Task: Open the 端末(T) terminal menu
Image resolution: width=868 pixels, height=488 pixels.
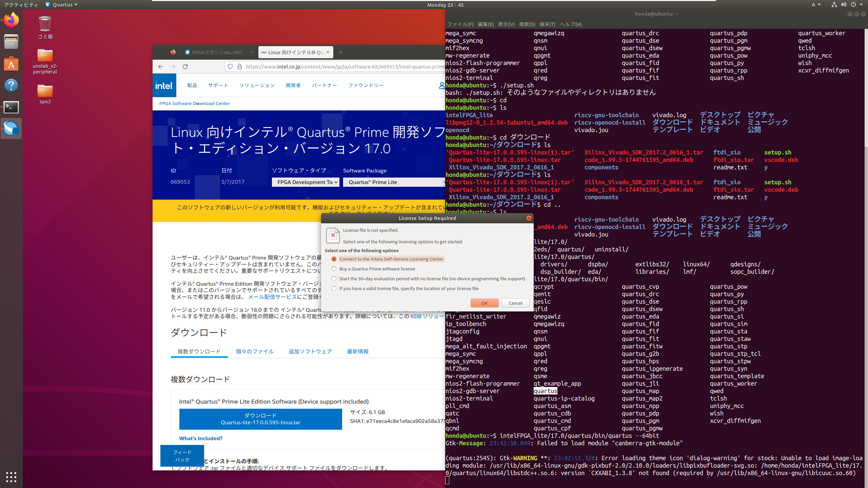Action: point(547,24)
